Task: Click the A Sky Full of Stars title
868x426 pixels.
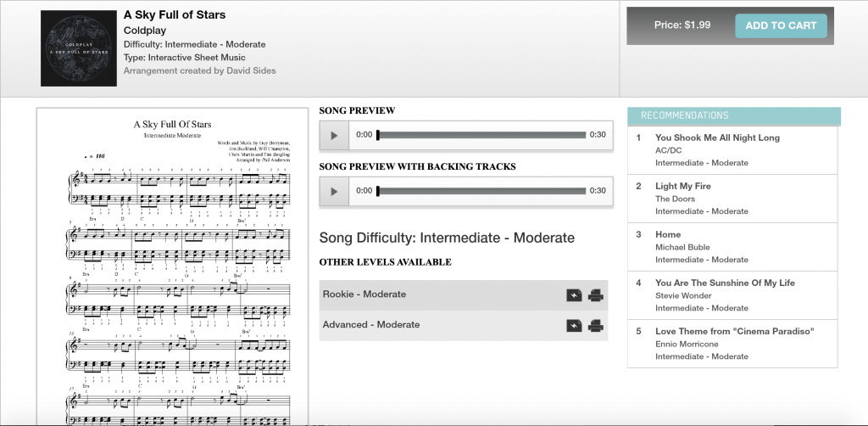Action: [175, 15]
